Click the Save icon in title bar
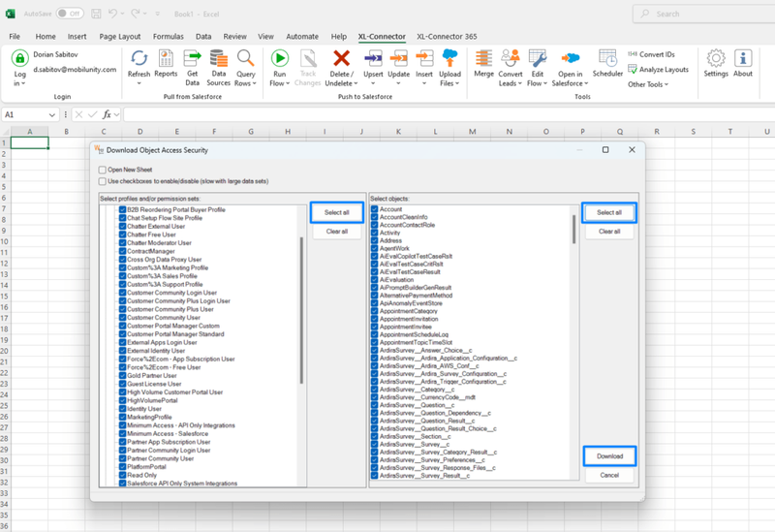 [x=96, y=14]
